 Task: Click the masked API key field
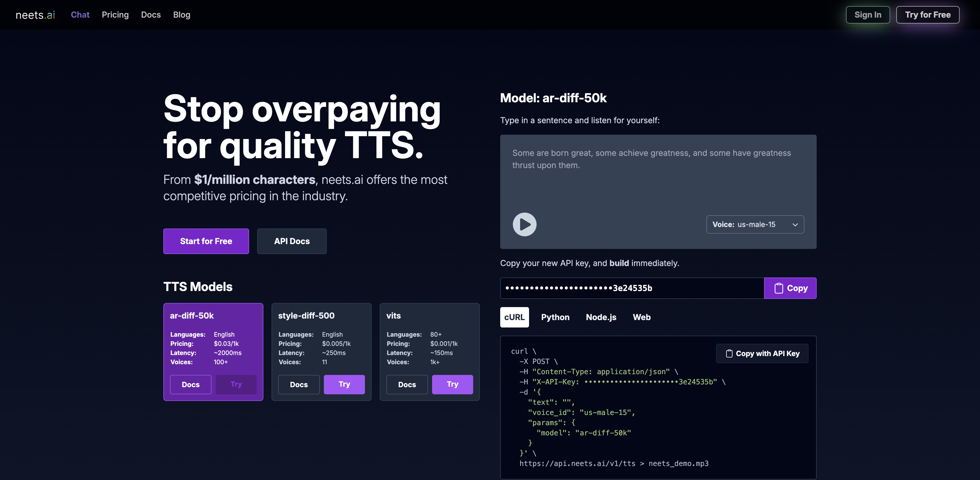[632, 288]
